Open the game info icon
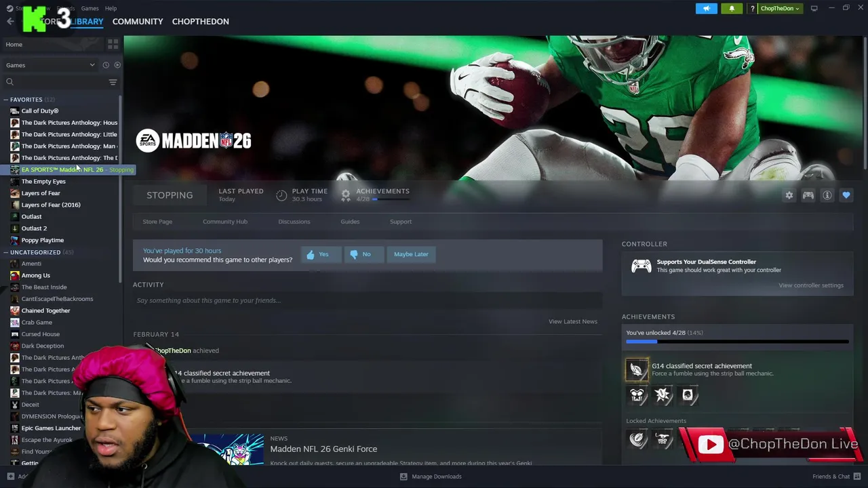 point(827,195)
